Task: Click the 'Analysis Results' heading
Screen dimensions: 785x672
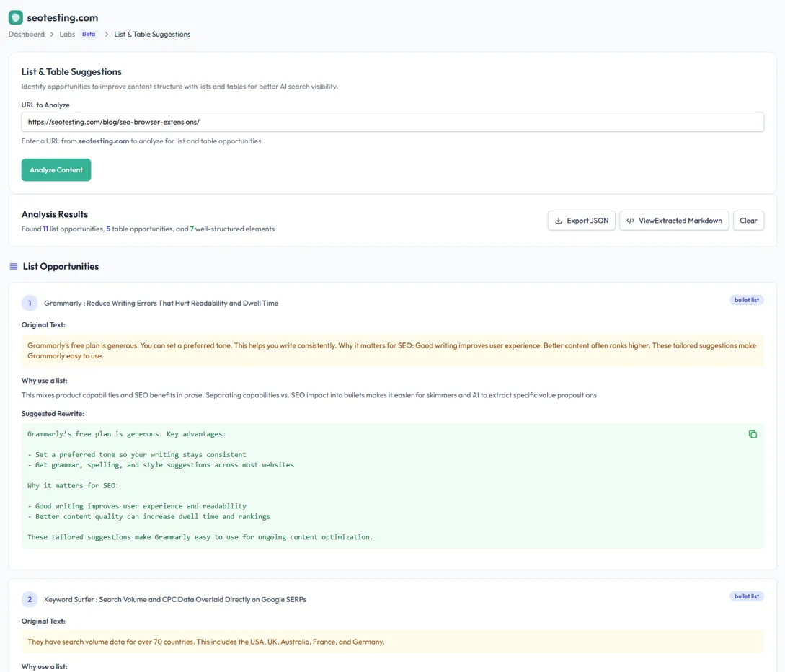Action: click(55, 214)
